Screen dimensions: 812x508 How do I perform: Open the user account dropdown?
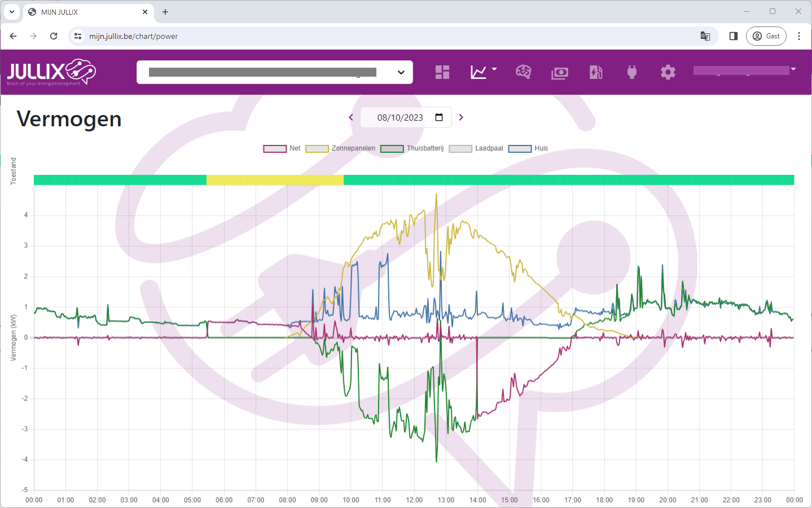coord(744,70)
